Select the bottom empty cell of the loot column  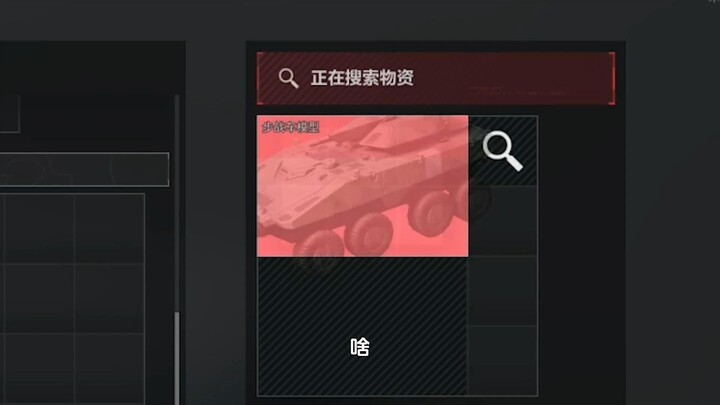(503, 361)
